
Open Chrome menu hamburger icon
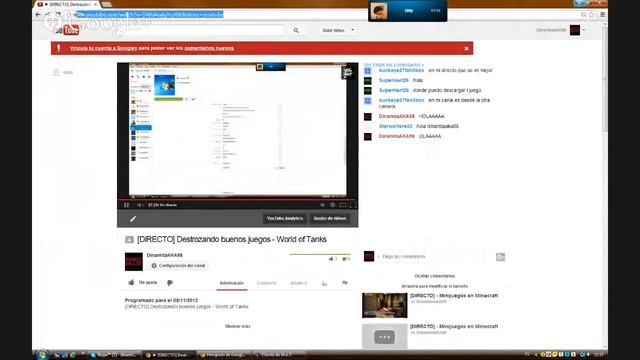pyautogui.click(x=602, y=15)
